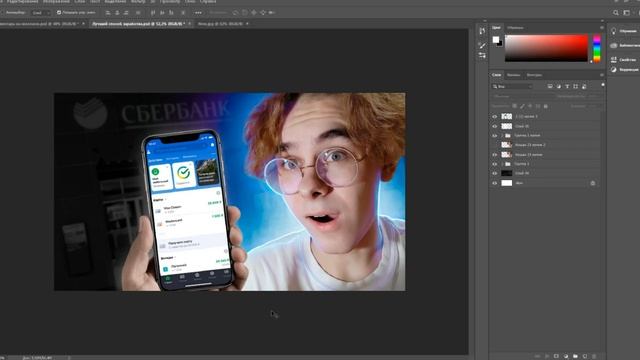Viewport: 640px width, 360px height.
Task: Filter layers by pixel layer kind
Action: point(550,87)
